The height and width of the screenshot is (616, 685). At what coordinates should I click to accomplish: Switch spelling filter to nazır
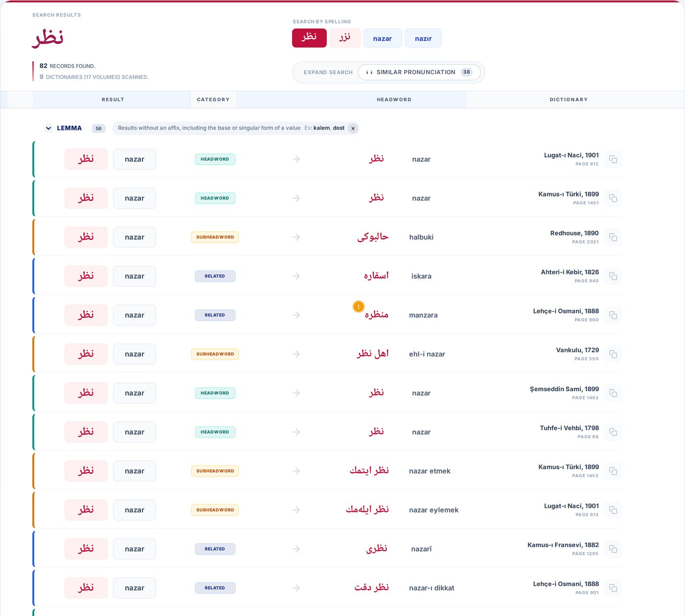click(x=423, y=38)
